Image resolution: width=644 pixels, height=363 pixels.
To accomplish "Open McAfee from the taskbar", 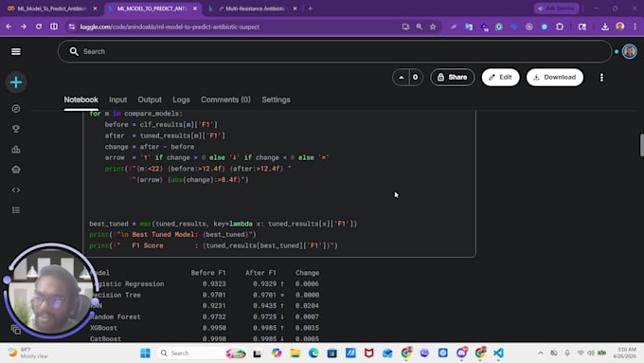I will [x=368, y=354].
